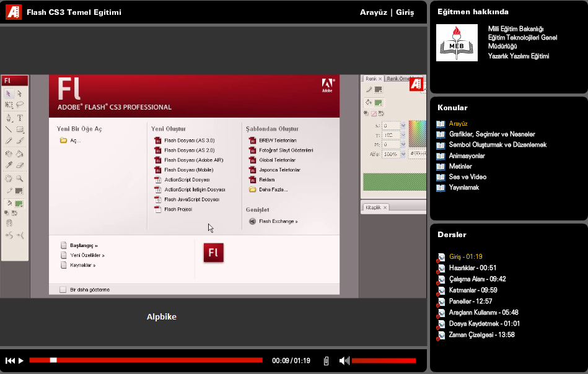Choose 'Flash JavaScript Dosyası'

tap(186, 199)
